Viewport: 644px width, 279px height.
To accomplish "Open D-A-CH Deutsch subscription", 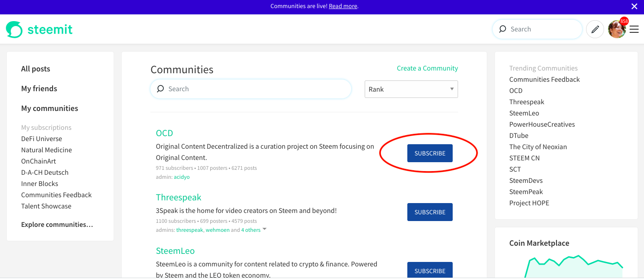I will 44,173.
